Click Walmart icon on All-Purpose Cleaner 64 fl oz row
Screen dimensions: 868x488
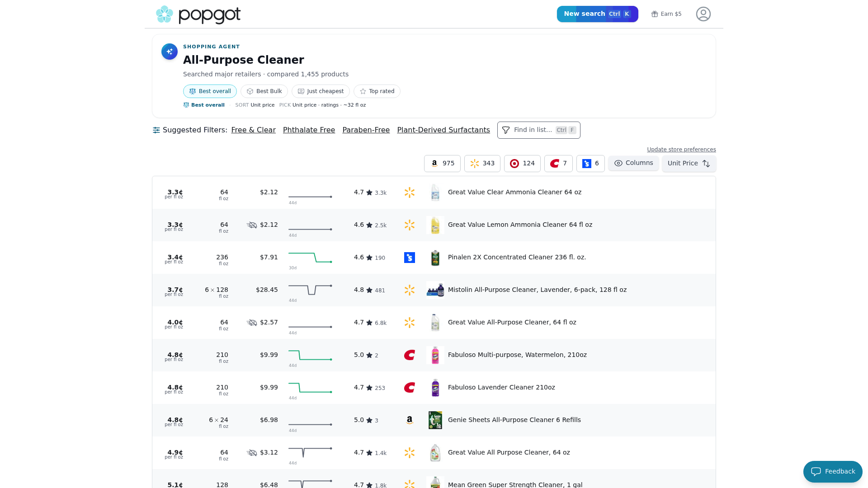click(410, 323)
